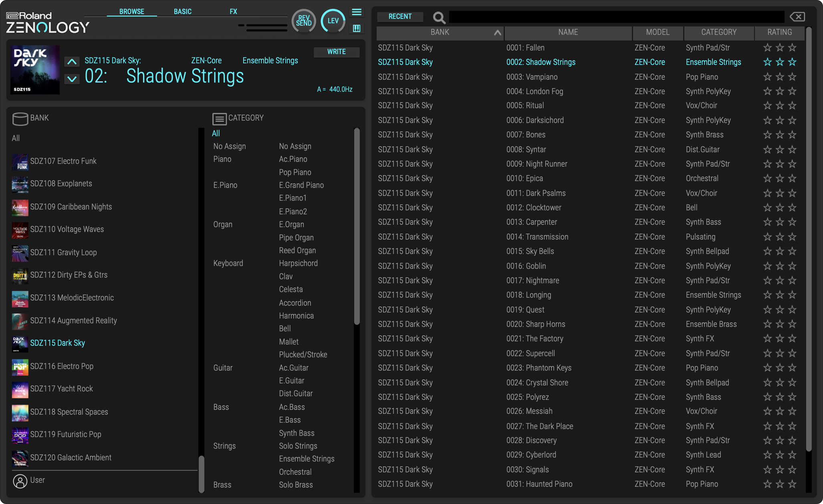Give 0010: Epica three stars

pos(792,178)
